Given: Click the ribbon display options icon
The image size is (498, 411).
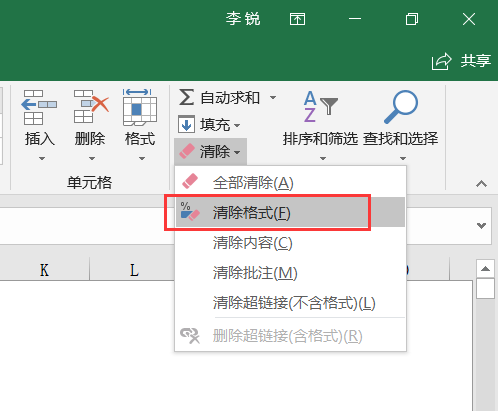Looking at the screenshot, I should (297, 19).
